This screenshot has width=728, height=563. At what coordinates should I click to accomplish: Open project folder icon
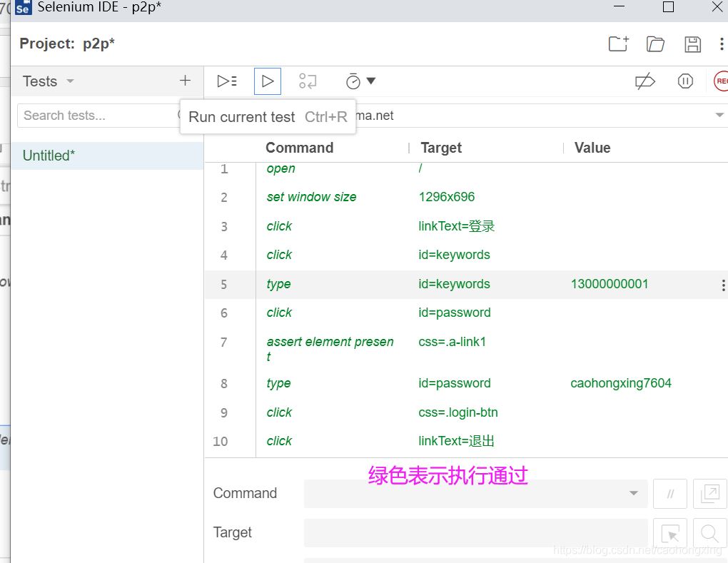(655, 44)
